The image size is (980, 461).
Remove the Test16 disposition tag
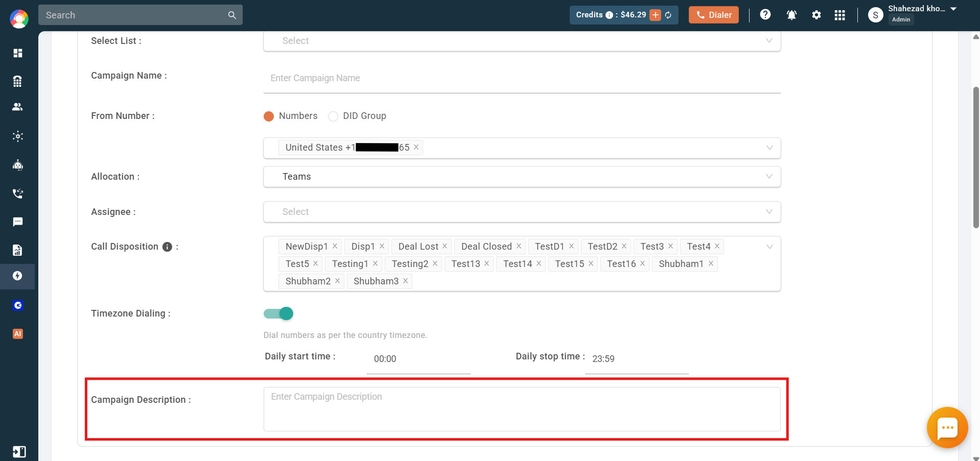[642, 263]
